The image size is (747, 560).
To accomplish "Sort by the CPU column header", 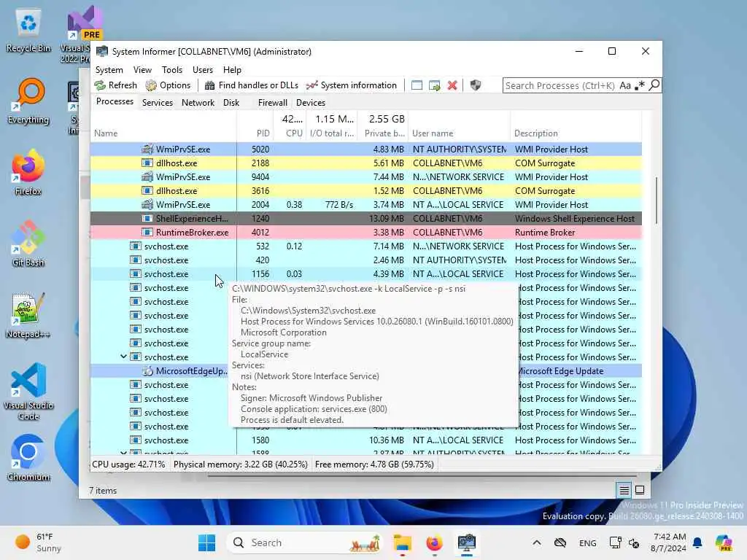I will coord(290,127).
